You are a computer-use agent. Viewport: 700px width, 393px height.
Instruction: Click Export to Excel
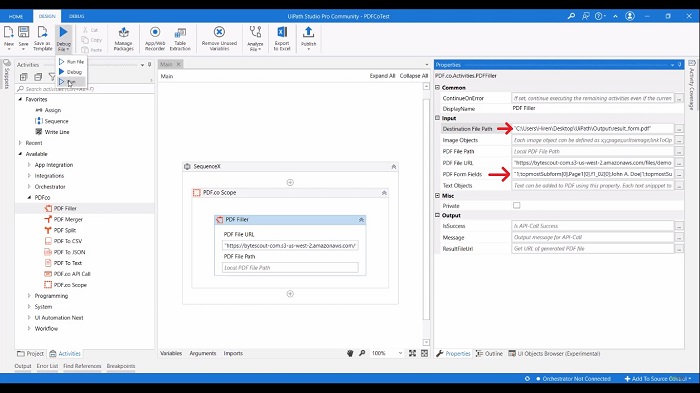(282, 39)
